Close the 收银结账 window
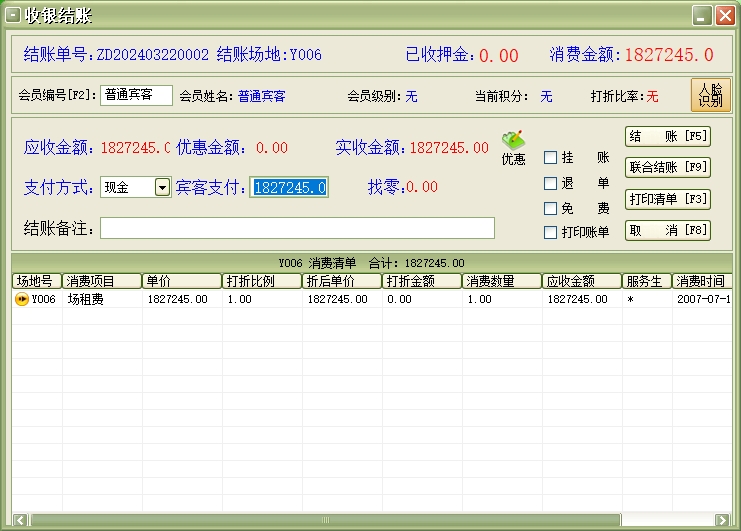 point(725,15)
